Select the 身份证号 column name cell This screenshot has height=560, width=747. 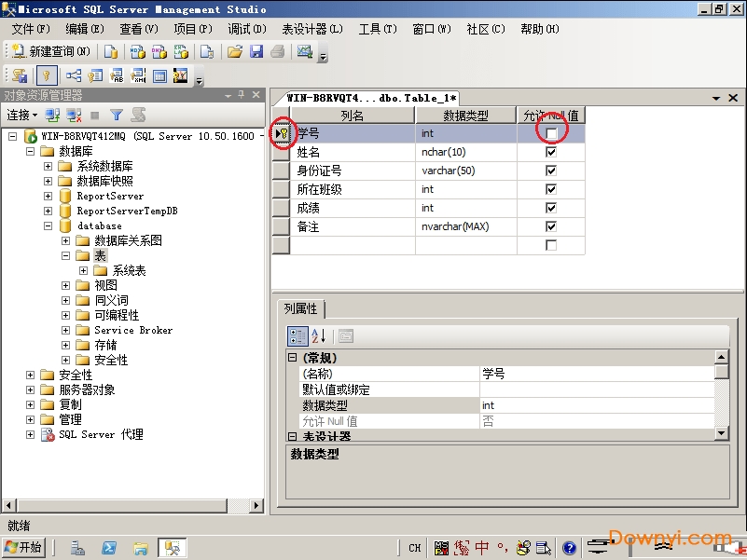(x=352, y=171)
